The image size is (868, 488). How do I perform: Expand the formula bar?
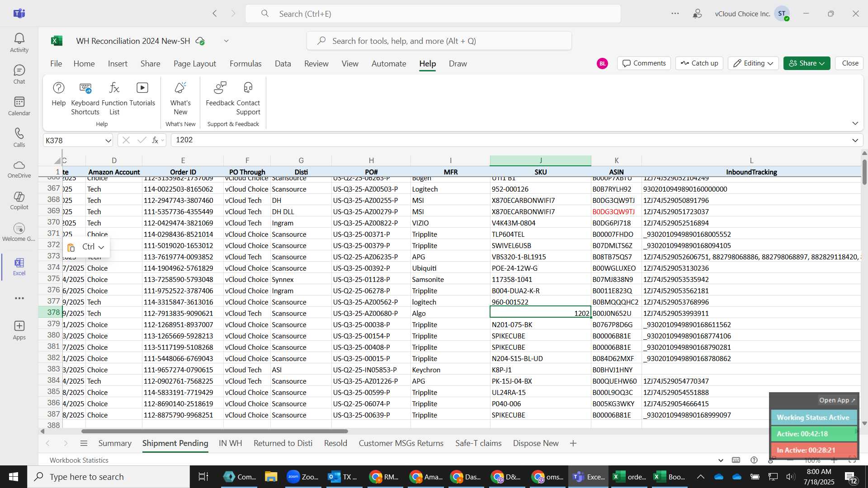pos(855,140)
